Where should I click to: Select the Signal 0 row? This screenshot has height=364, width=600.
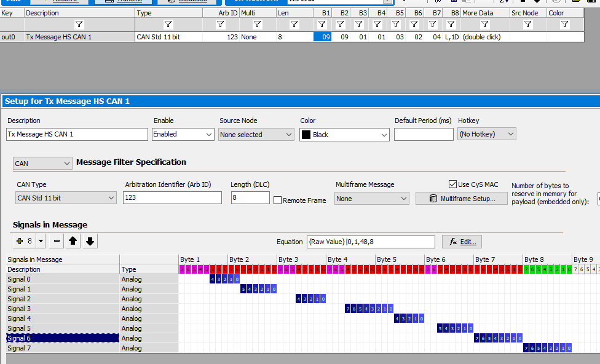(x=63, y=279)
